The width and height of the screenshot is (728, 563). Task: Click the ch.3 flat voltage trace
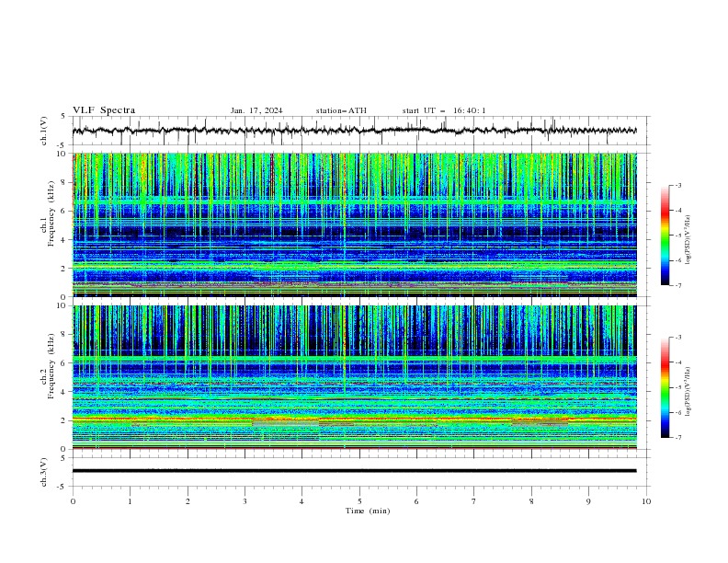[x=355, y=471]
